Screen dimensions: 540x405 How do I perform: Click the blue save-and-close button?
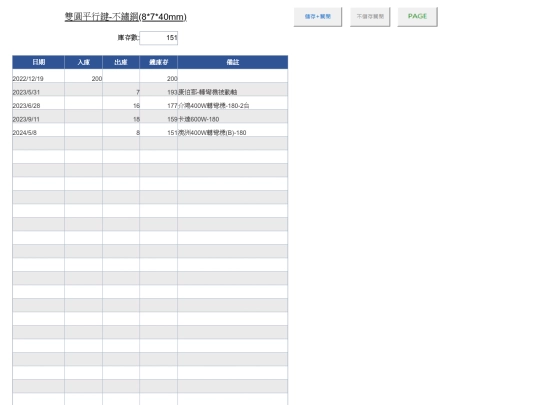click(x=318, y=17)
